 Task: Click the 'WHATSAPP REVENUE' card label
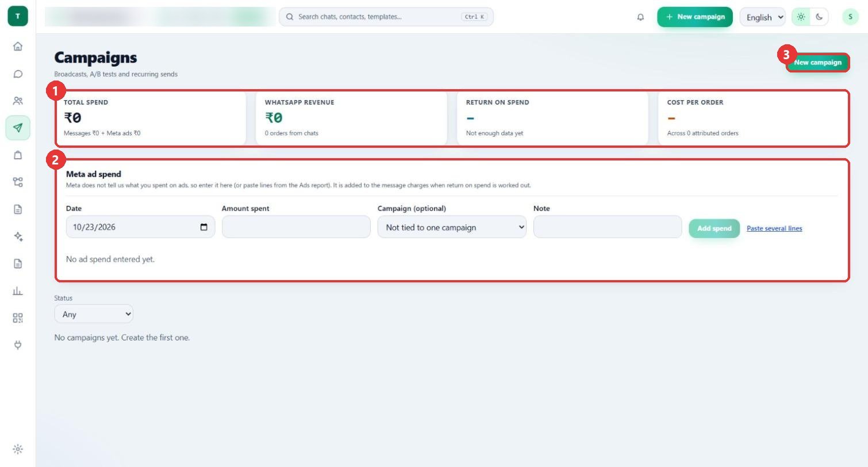(x=299, y=102)
